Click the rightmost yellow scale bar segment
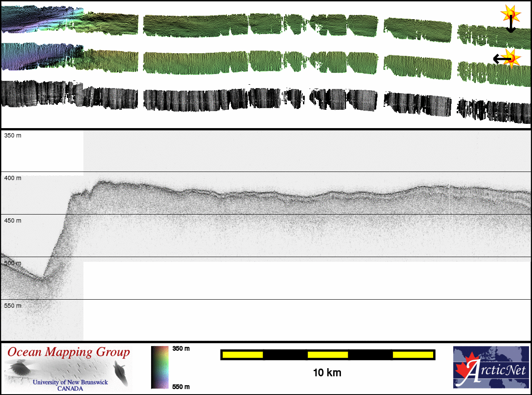The width and height of the screenshot is (532, 395). 412,355
